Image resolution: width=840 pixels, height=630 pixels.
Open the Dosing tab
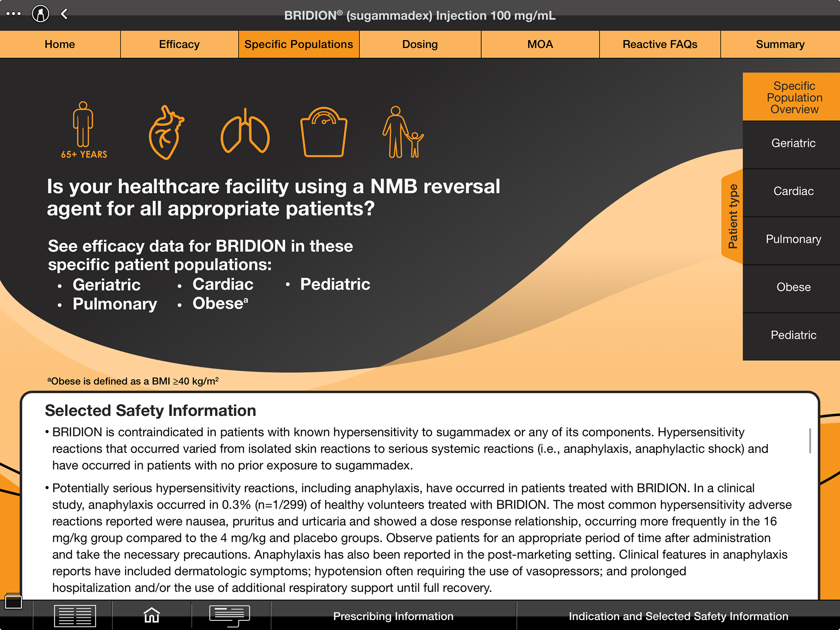pos(420,44)
